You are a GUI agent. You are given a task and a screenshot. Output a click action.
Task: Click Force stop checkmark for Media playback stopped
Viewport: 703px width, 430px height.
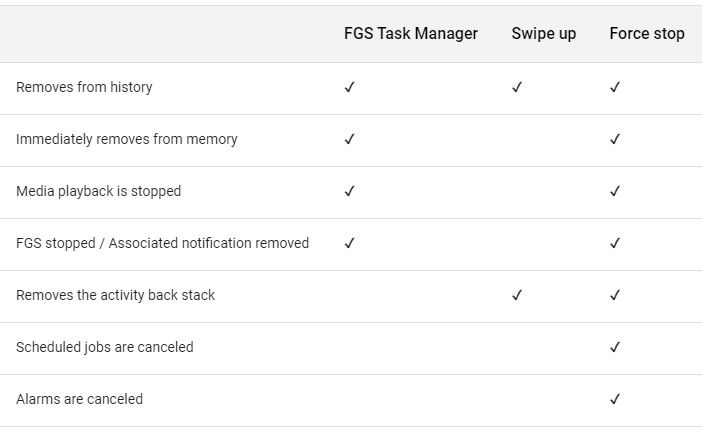pyautogui.click(x=615, y=191)
